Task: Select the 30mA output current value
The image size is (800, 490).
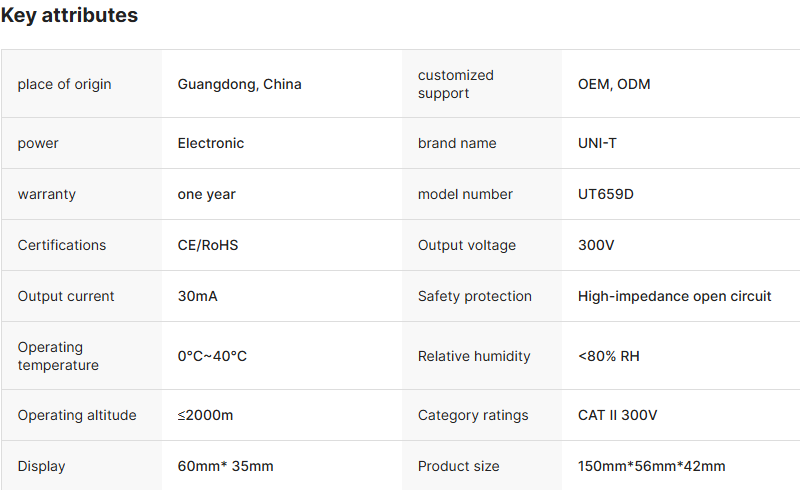Action: (196, 296)
